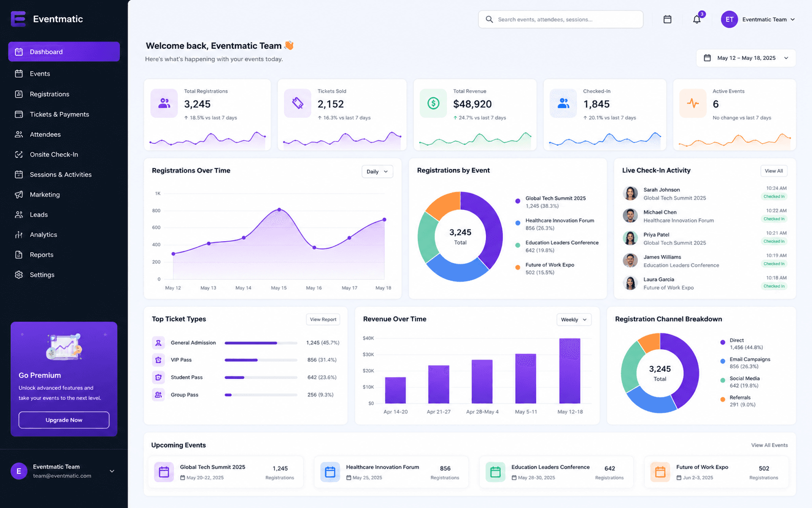The image size is (812, 508).
Task: Click James Williams' avatar
Action: (630, 261)
